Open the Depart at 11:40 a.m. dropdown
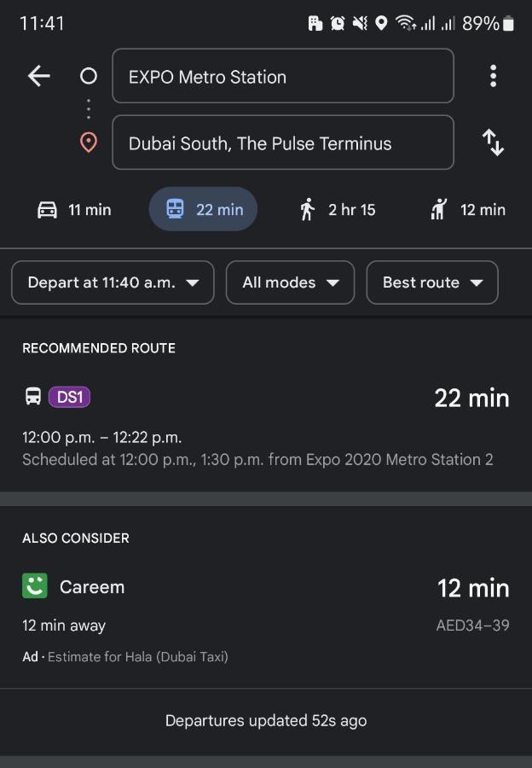Screen dimensions: 532x768 [x=113, y=282]
